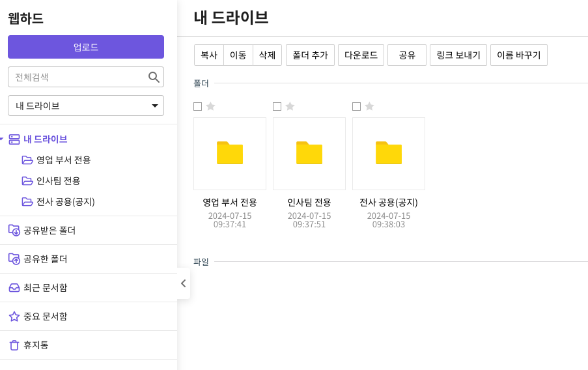The width and height of the screenshot is (588, 370).
Task: Star the 영업 부서 전용 folder
Action: [x=210, y=106]
